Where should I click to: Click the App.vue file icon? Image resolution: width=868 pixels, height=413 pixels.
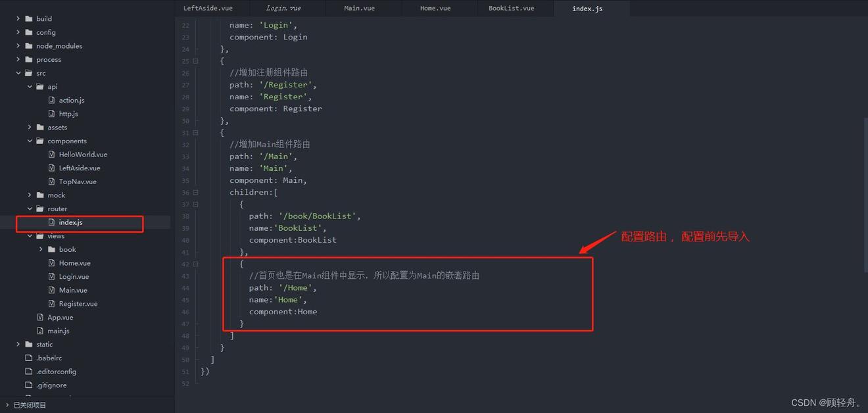click(x=41, y=317)
